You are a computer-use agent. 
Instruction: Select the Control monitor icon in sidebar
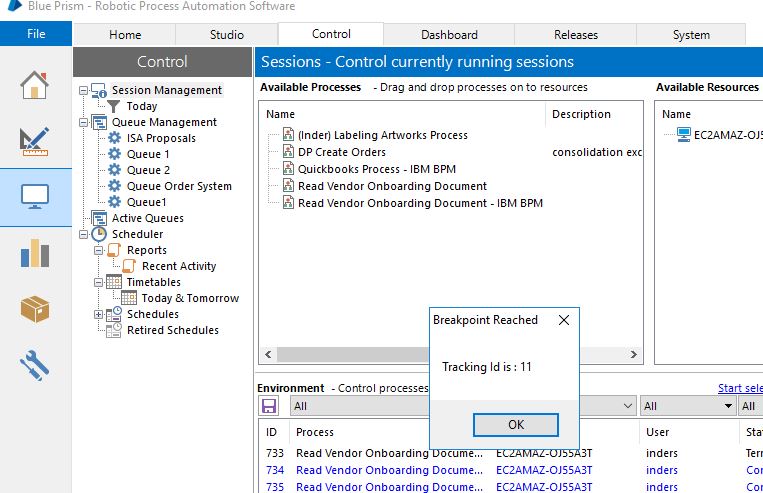[35, 196]
